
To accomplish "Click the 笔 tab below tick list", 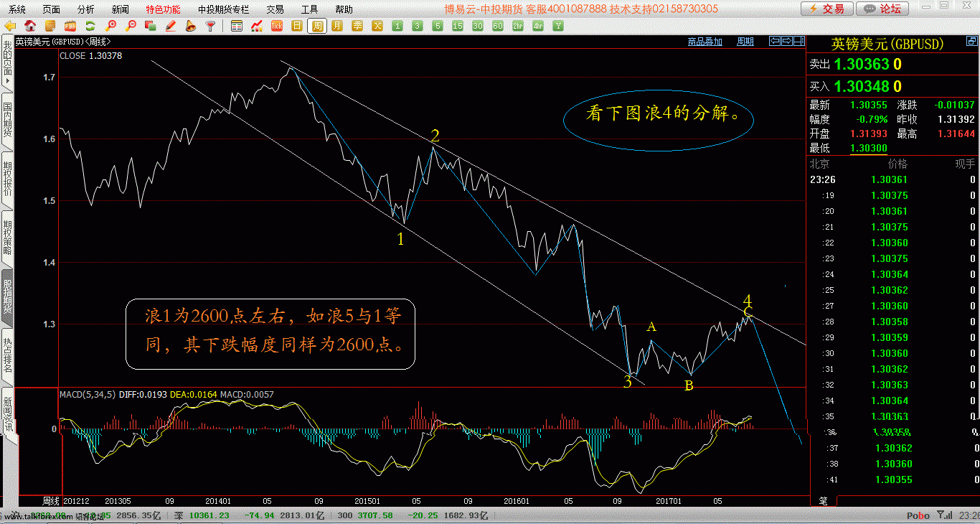I will point(823,500).
